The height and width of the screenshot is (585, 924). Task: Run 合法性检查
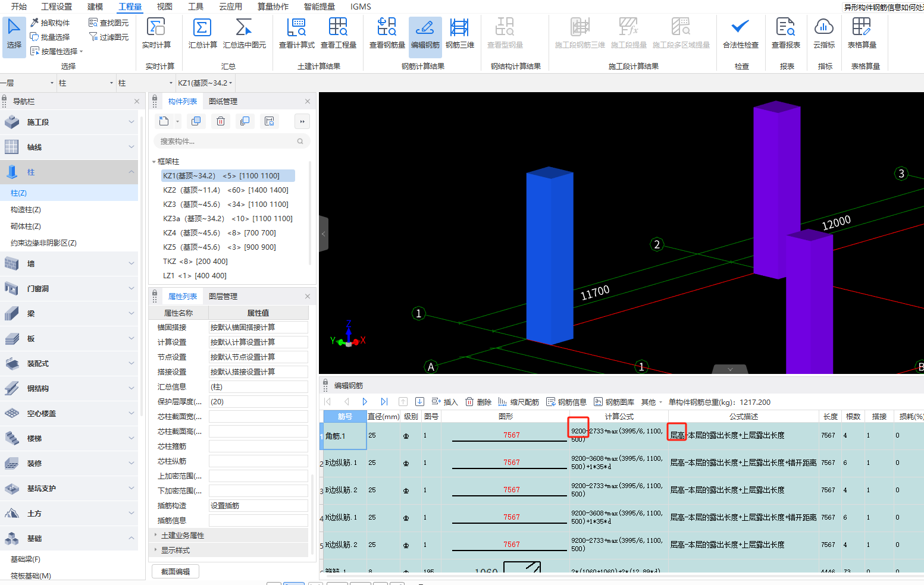(740, 34)
